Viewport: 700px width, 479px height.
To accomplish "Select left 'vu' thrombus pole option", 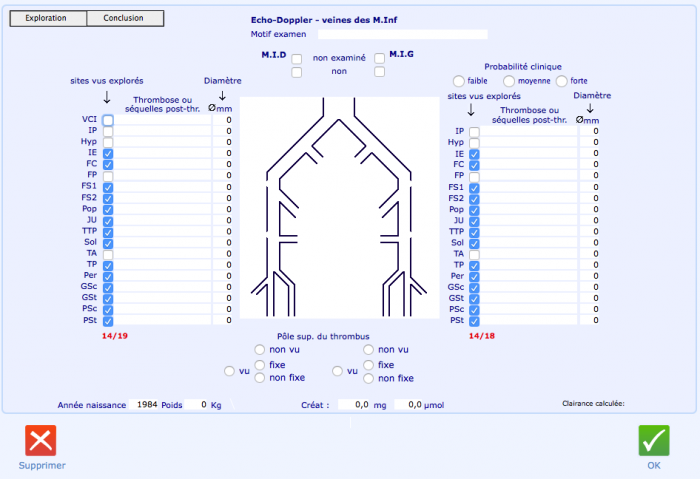I will click(x=229, y=371).
